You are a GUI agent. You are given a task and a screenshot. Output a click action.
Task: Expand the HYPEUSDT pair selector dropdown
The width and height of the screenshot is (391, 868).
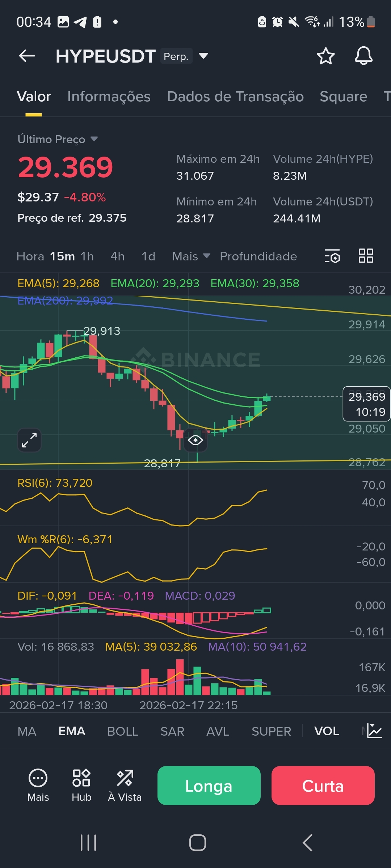[x=203, y=56]
